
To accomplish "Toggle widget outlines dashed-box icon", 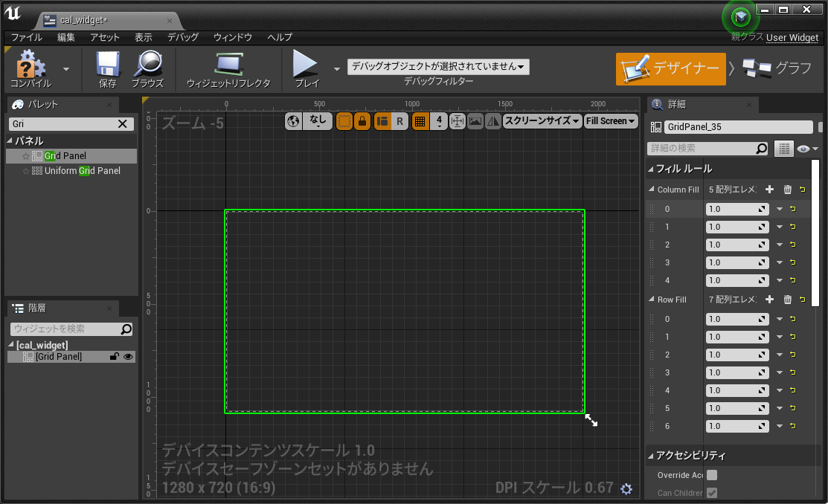I will coord(344,121).
